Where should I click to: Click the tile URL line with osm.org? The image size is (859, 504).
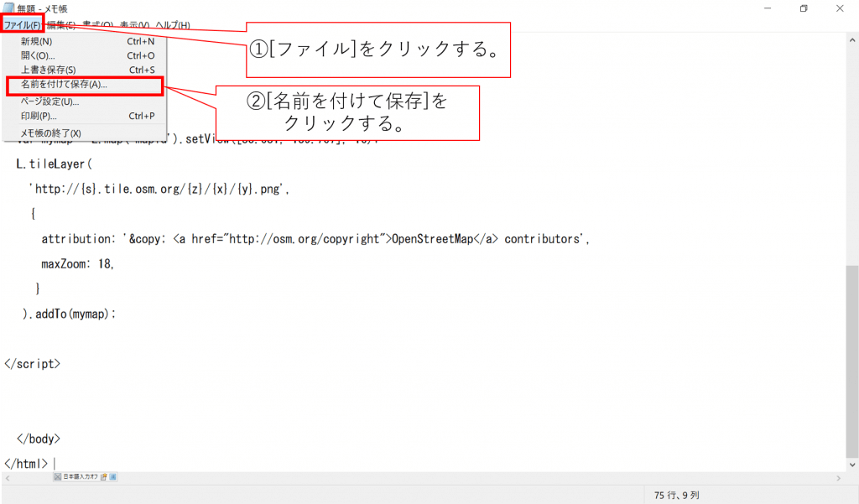click(159, 189)
